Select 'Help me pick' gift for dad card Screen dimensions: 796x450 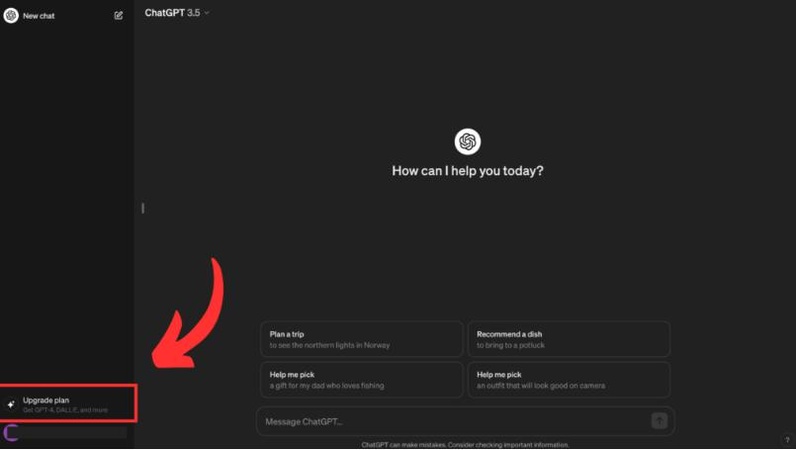point(361,379)
